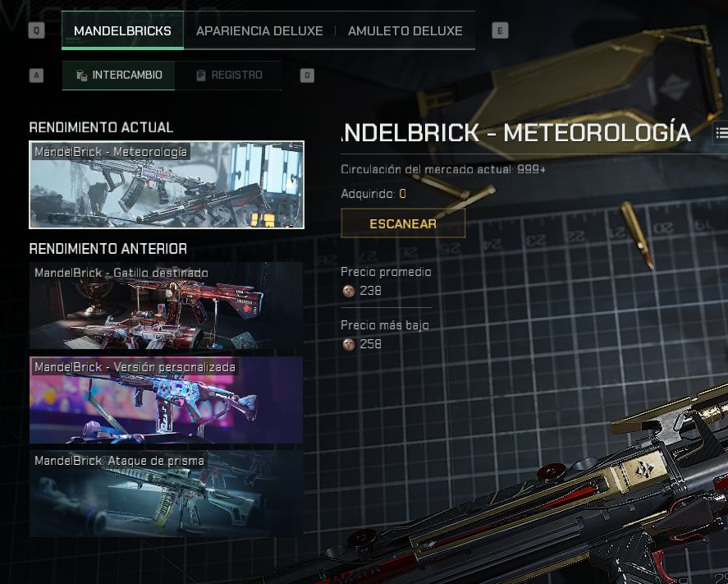Open the Amuleto Deluxe tab
The image size is (728, 584).
405,30
